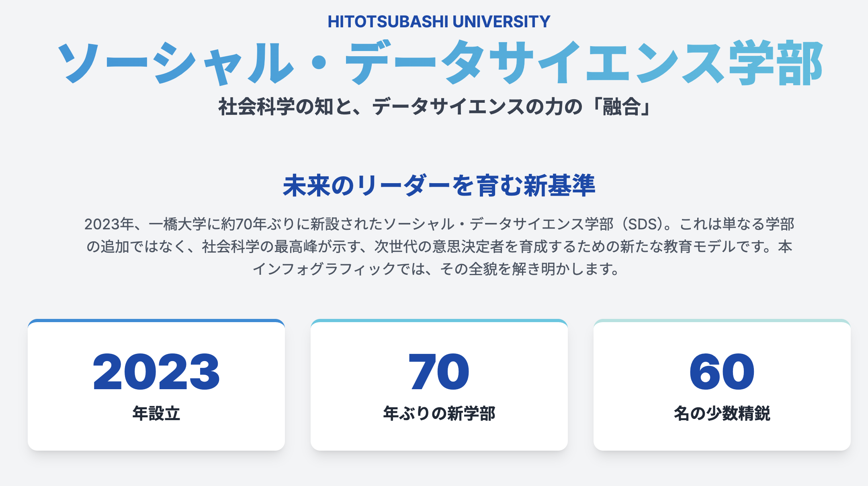This screenshot has width=868, height=486.
Task: Click the paragraph line starting with インフォグラフィック
Action: [x=436, y=269]
